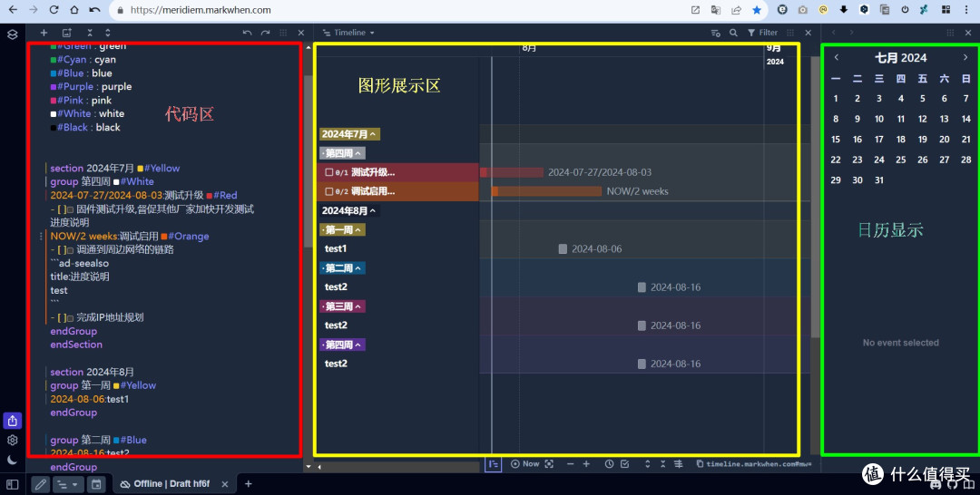Close the timeline pane

808,33
